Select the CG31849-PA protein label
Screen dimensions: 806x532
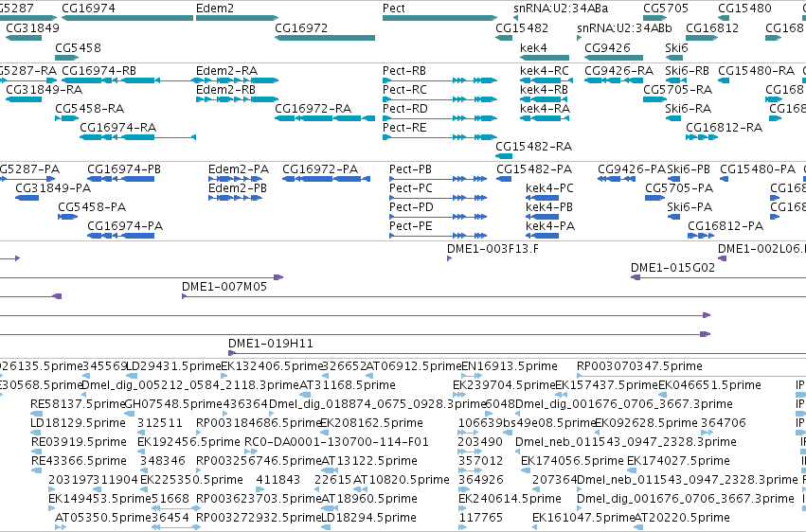(53, 188)
